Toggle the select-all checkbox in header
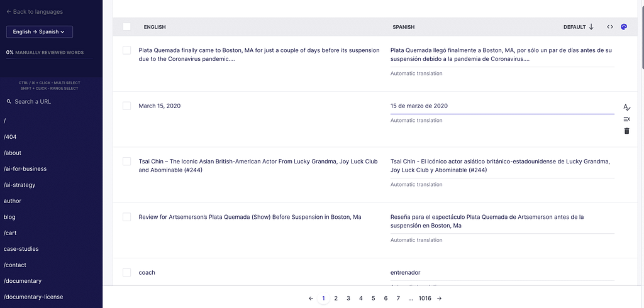Viewport: 644px width, 308px height. coord(126,27)
